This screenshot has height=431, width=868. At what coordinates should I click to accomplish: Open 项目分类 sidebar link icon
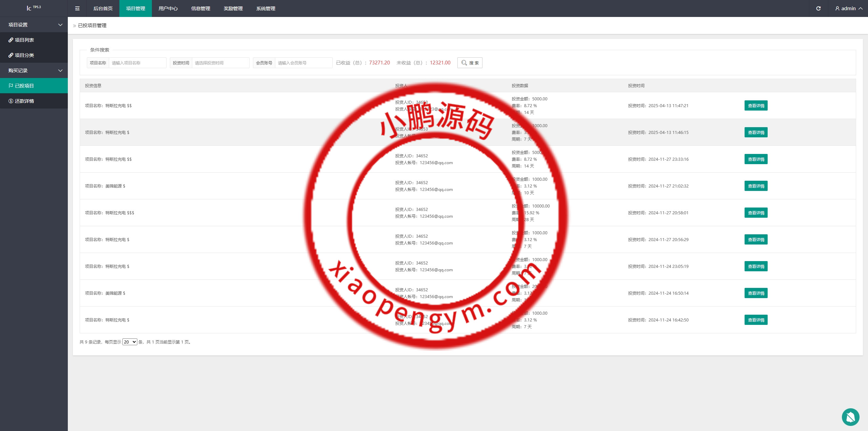tap(11, 55)
